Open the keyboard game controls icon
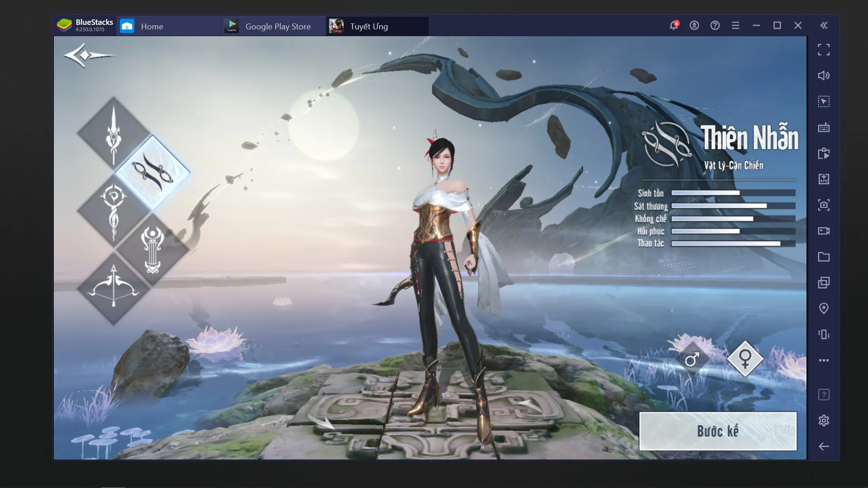Screen dimensions: 868x488 coord(824,127)
